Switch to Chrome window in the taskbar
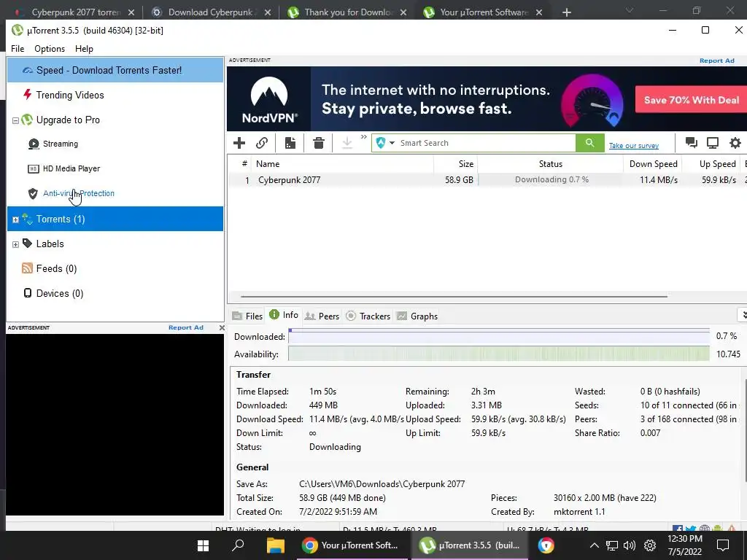The image size is (747, 560). 352,545
